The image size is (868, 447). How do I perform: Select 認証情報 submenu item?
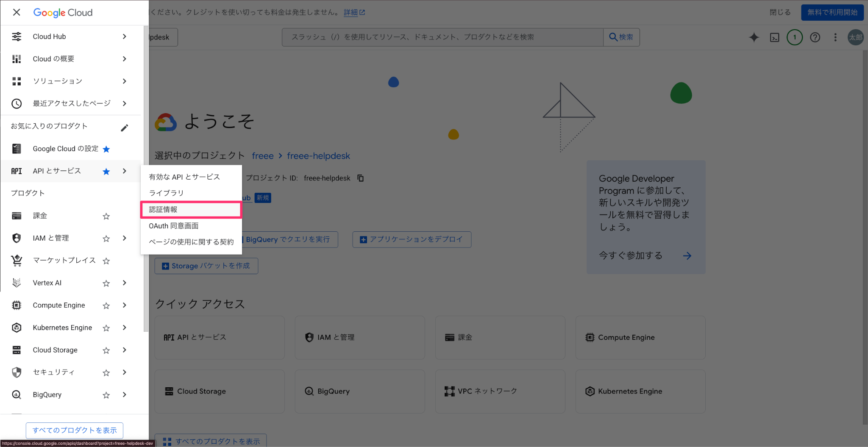point(191,209)
